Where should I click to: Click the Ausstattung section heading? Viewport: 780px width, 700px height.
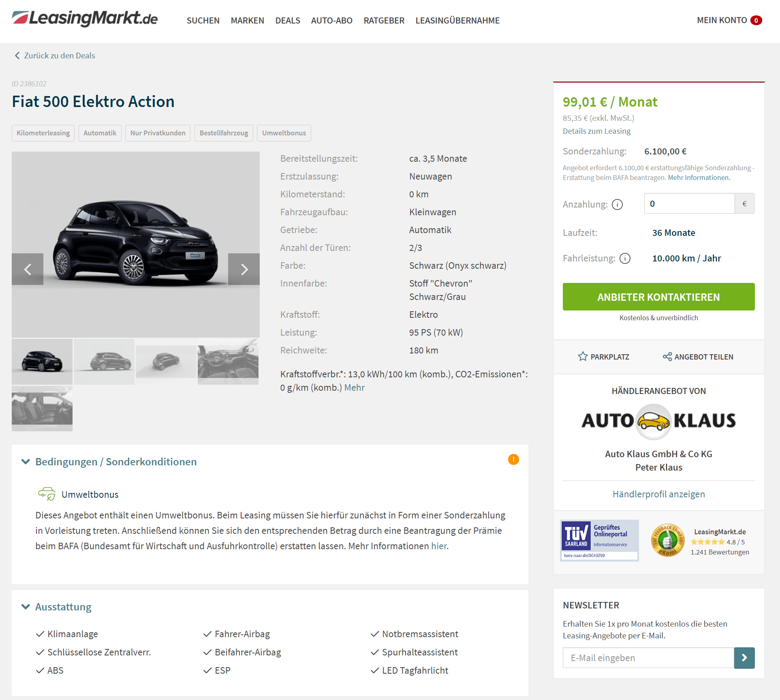tap(63, 607)
